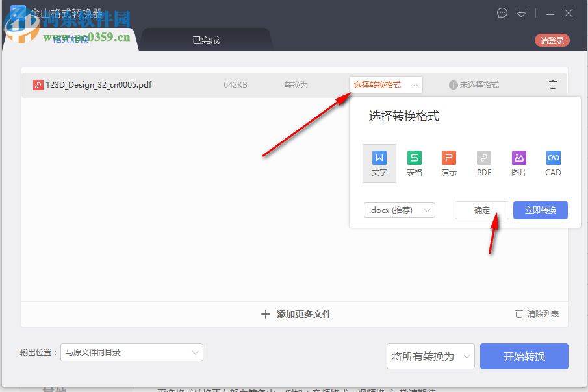Choose the 图片 image format icon

(x=519, y=164)
